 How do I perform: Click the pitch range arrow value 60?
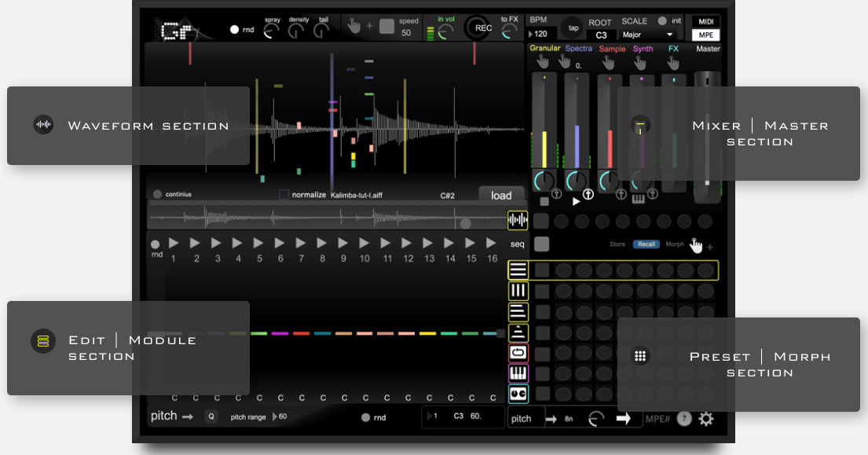[279, 417]
